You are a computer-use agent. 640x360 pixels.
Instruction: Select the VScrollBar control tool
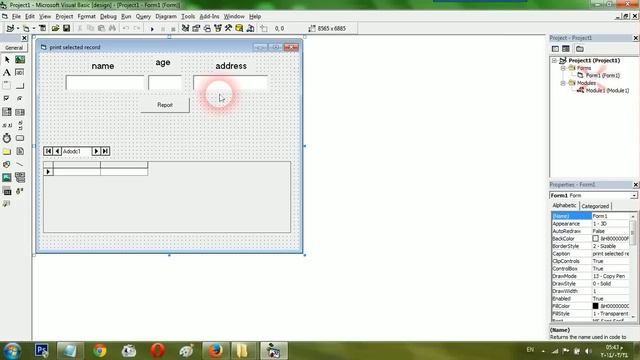[20, 125]
